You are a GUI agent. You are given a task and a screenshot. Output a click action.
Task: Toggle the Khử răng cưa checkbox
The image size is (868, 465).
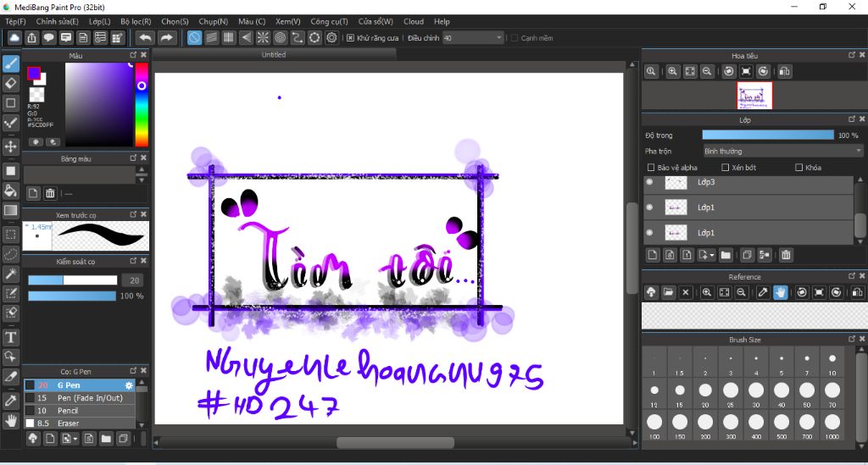coord(350,38)
